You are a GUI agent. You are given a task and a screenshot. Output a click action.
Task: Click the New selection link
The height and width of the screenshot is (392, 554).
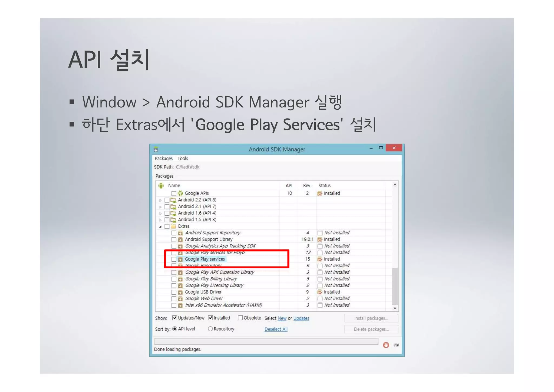pyautogui.click(x=282, y=318)
